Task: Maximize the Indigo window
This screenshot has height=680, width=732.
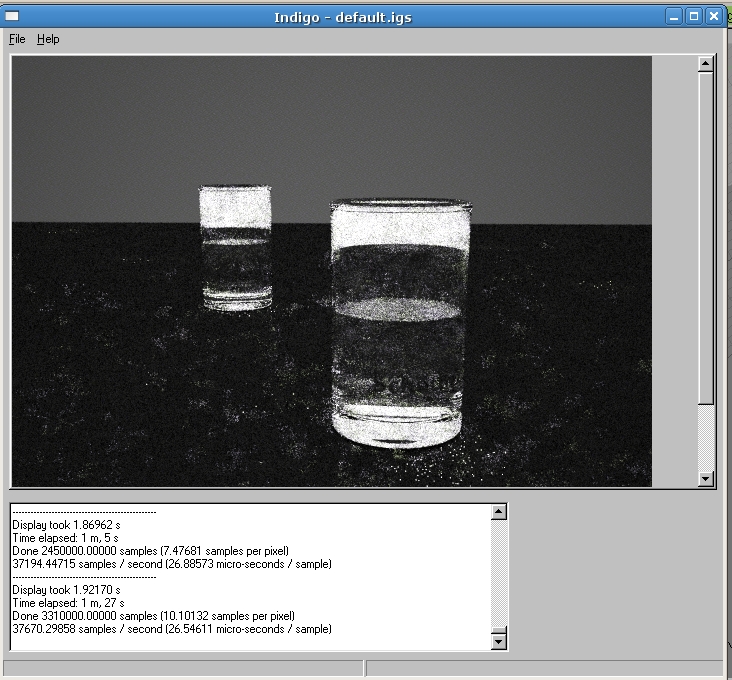Action: (x=694, y=16)
